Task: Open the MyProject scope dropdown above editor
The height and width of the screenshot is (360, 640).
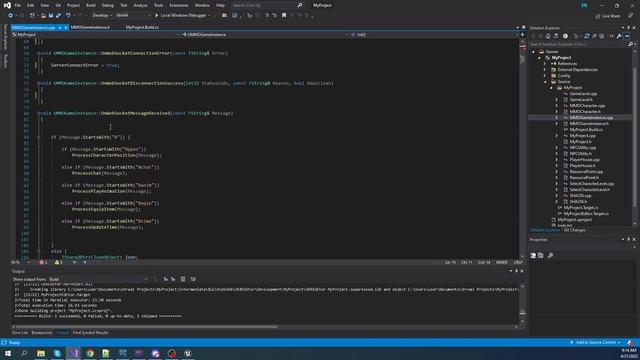Action: coord(96,35)
